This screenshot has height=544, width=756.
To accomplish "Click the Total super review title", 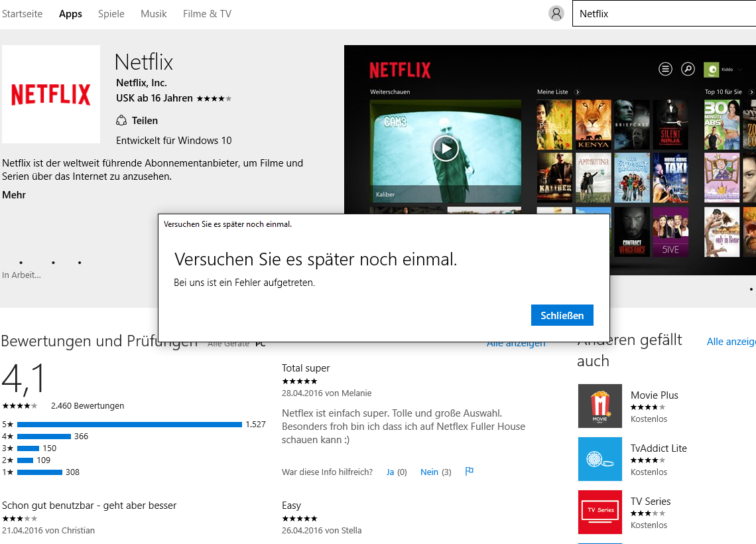I will pos(306,368).
